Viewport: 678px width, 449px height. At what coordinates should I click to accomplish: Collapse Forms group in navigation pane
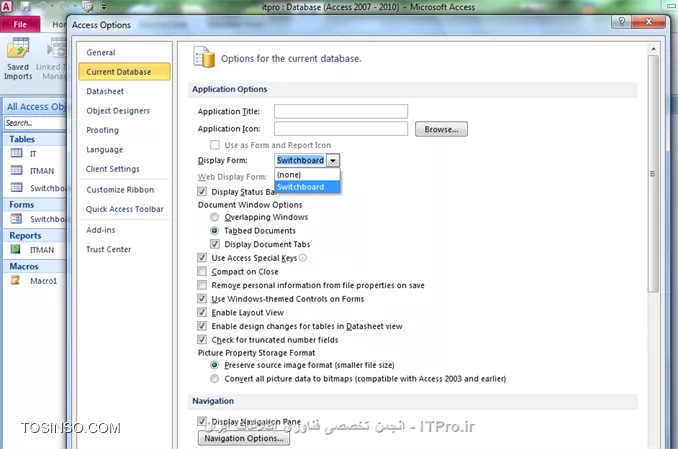point(35,205)
